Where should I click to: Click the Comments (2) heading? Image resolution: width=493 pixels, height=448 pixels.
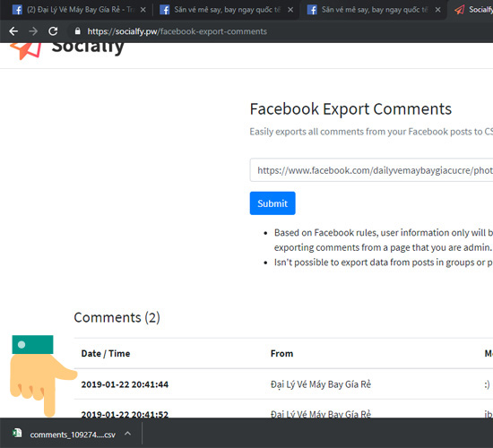pos(117,317)
